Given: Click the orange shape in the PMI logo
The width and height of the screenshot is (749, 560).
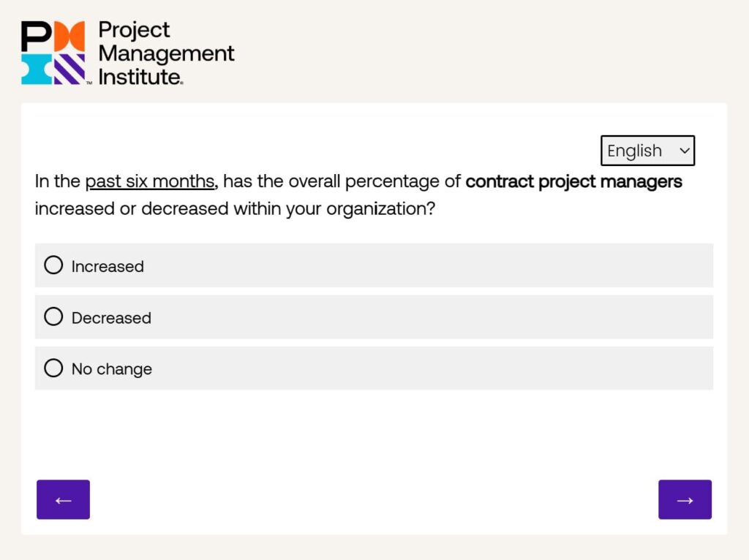Looking at the screenshot, I should pyautogui.click(x=70, y=36).
